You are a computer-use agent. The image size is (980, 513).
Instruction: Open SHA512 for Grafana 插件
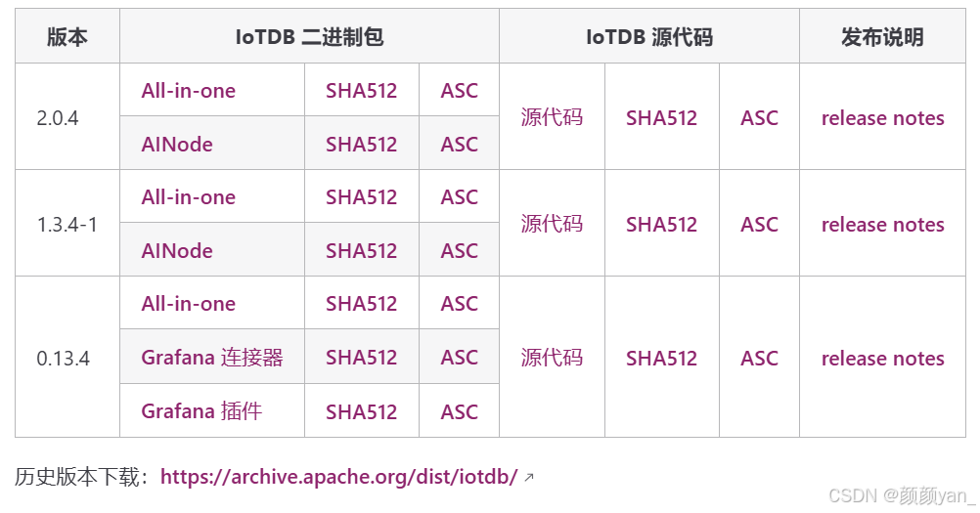pyautogui.click(x=361, y=411)
